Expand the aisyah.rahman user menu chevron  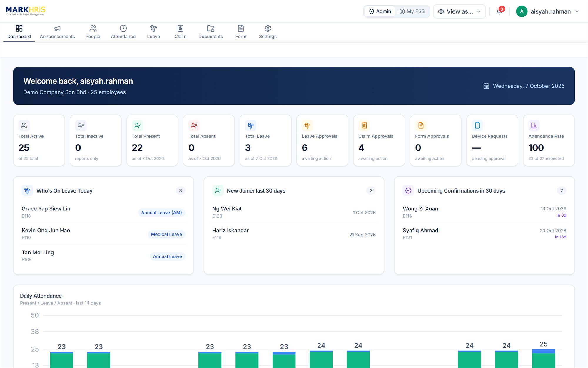(577, 11)
